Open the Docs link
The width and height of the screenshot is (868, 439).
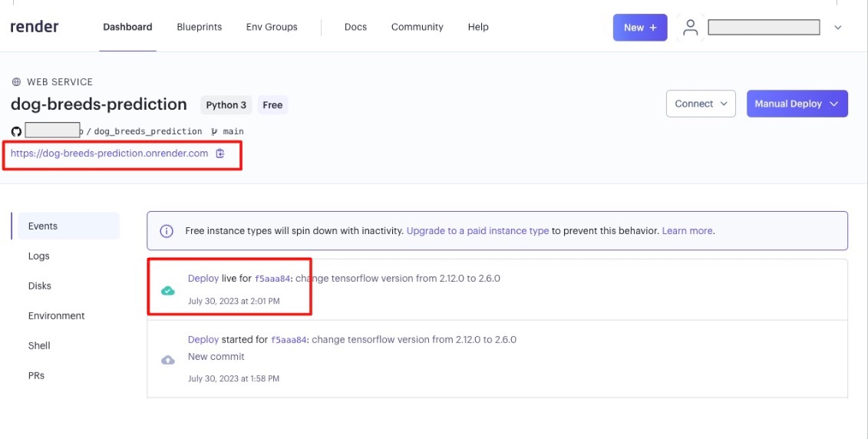(x=355, y=27)
